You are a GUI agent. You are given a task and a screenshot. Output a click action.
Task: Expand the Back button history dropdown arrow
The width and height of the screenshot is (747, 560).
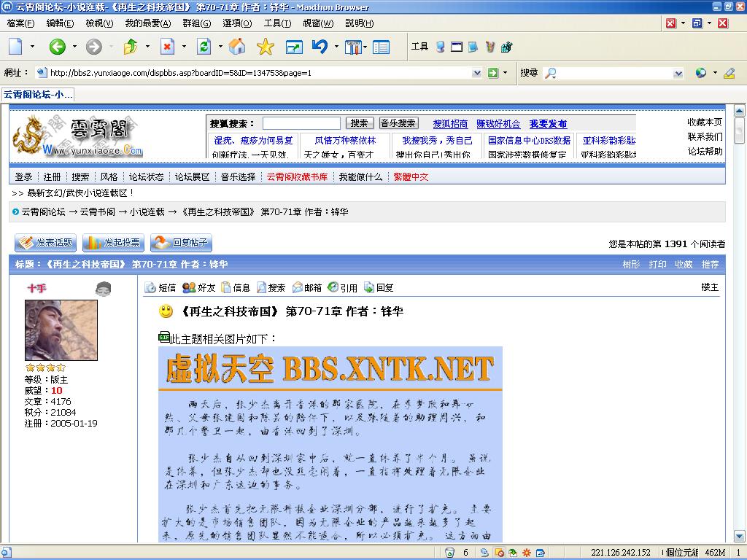tap(74, 47)
